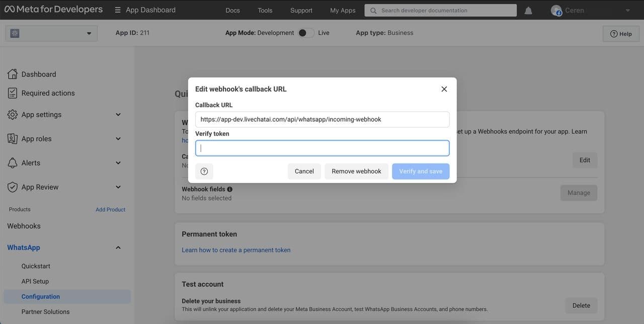644x324 pixels.
Task: Click the App Review shield icon
Action: pyautogui.click(x=13, y=187)
